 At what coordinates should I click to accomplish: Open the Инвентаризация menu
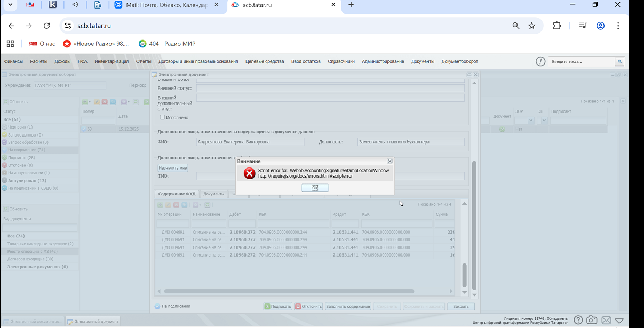coord(112,61)
